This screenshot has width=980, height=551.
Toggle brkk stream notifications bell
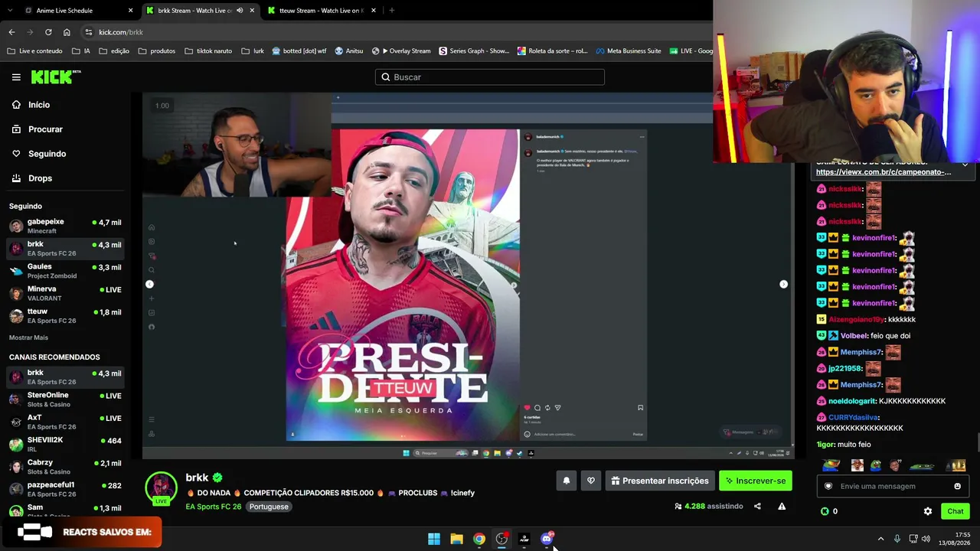click(567, 481)
